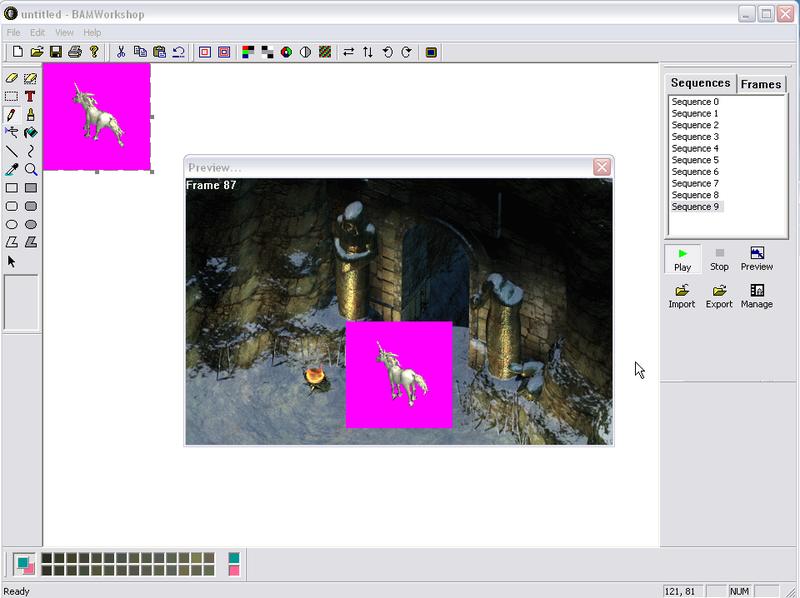The width and height of the screenshot is (800, 598).
Task: Select the outlined rounded rectangle tool
Action: pos(11,206)
